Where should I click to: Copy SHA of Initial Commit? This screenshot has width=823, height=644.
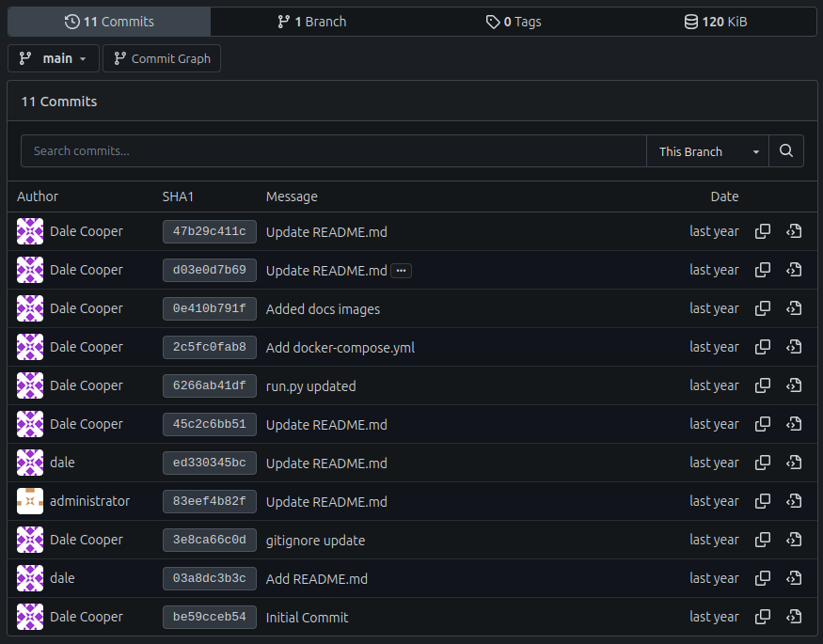coord(762,617)
